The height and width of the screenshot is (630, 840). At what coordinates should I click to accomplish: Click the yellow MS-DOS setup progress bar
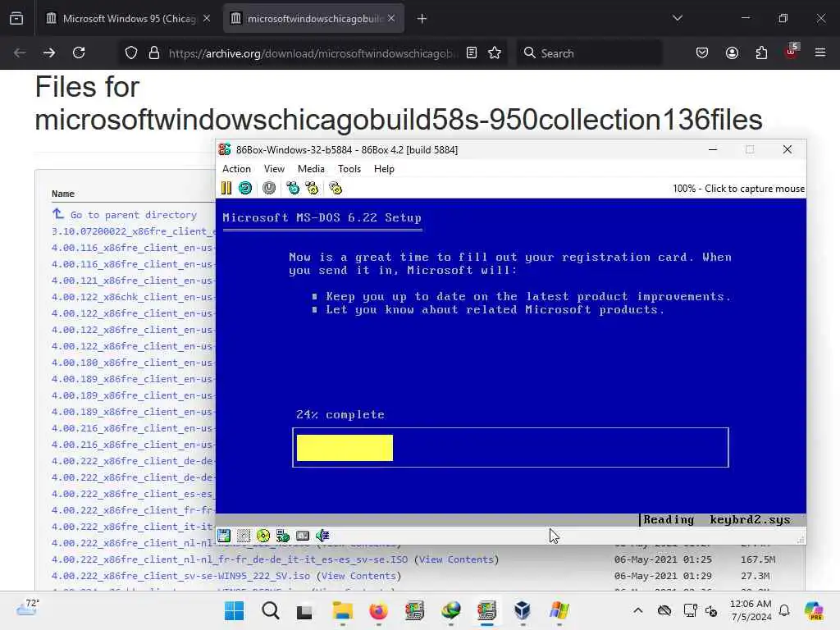pos(345,448)
